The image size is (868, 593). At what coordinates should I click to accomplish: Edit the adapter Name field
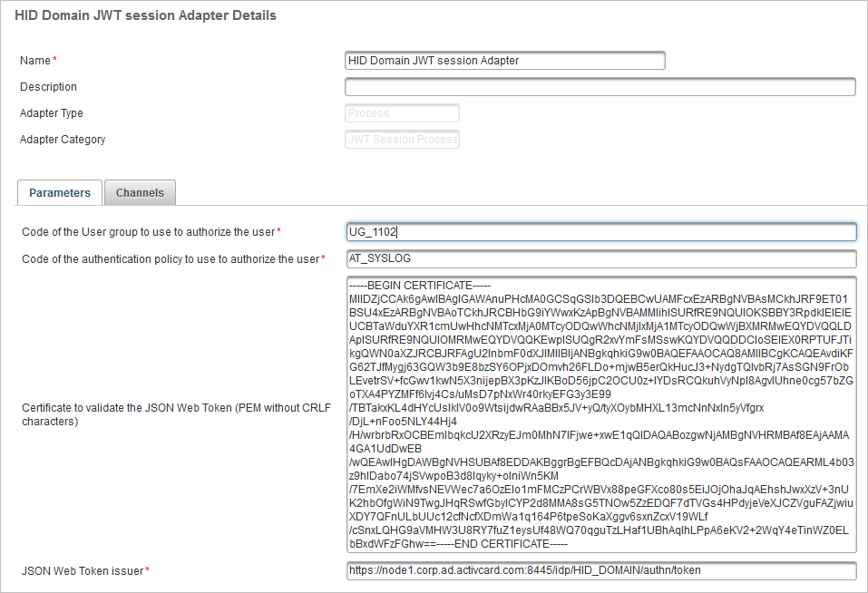(505, 60)
